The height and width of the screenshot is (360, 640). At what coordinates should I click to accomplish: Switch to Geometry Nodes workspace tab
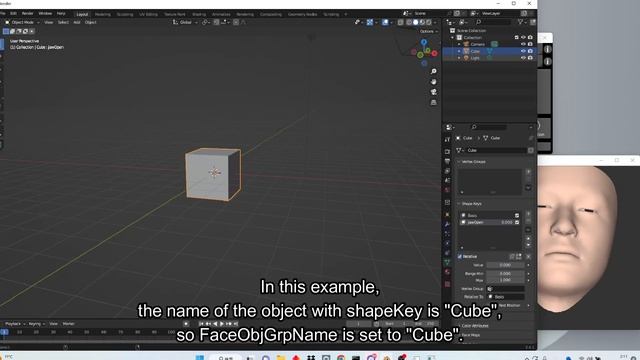click(302, 14)
